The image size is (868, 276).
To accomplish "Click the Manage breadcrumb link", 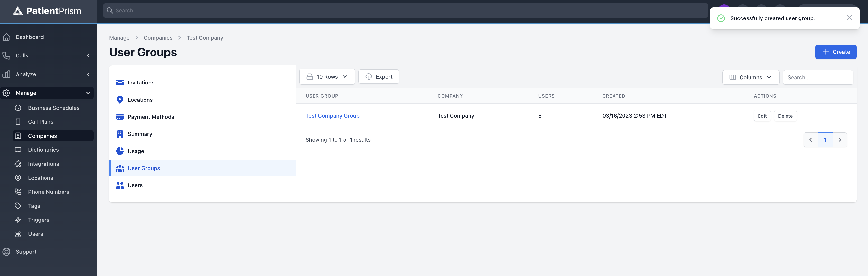I will (x=119, y=38).
